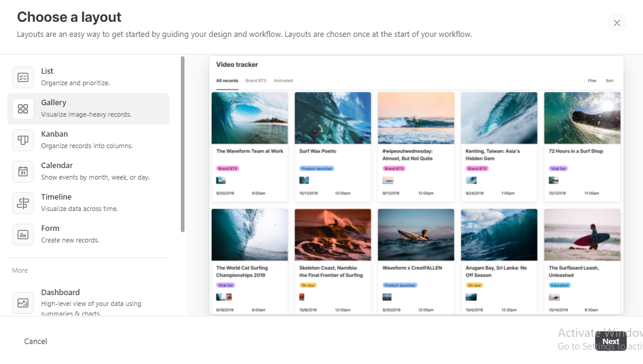This screenshot has width=643, height=364.
Task: Open the 72 Hours in a Surf Shop card
Action: click(582, 145)
